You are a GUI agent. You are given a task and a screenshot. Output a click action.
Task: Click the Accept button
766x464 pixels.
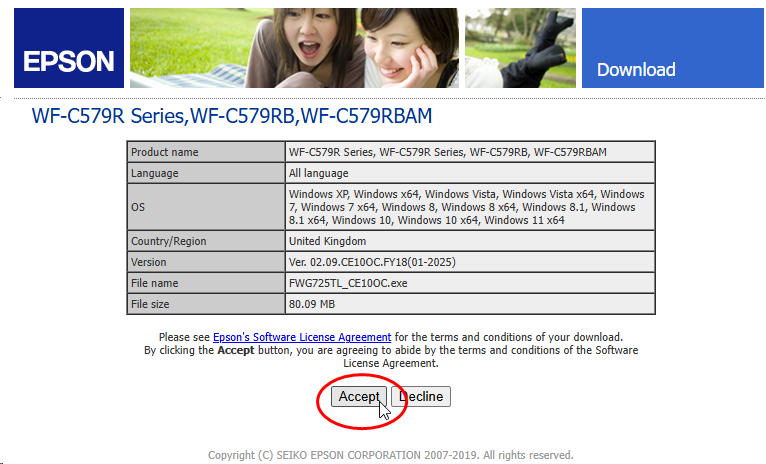(359, 397)
